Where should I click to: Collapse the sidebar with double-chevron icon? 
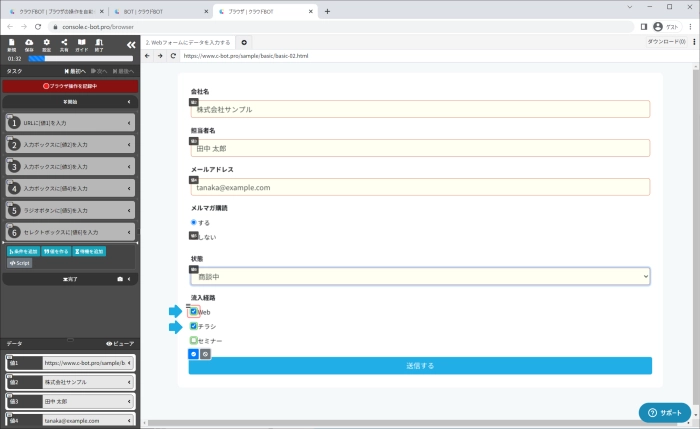click(x=131, y=44)
